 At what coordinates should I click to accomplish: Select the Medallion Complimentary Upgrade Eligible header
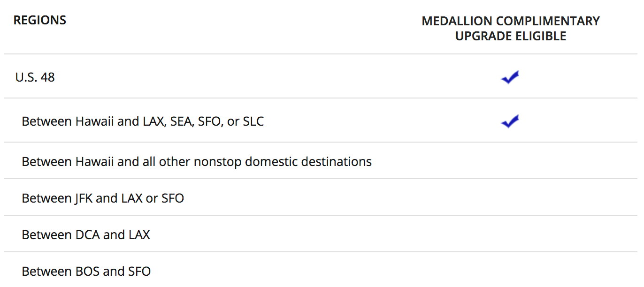511,29
